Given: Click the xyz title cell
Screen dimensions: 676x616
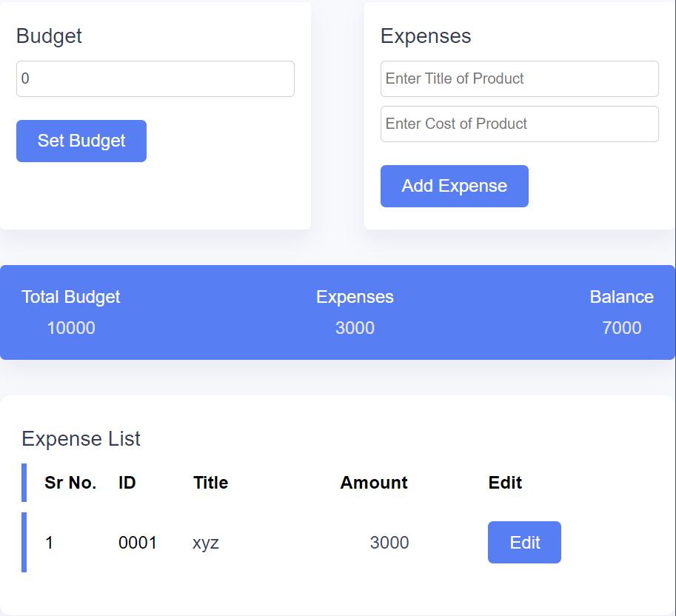Looking at the screenshot, I should pyautogui.click(x=206, y=543).
